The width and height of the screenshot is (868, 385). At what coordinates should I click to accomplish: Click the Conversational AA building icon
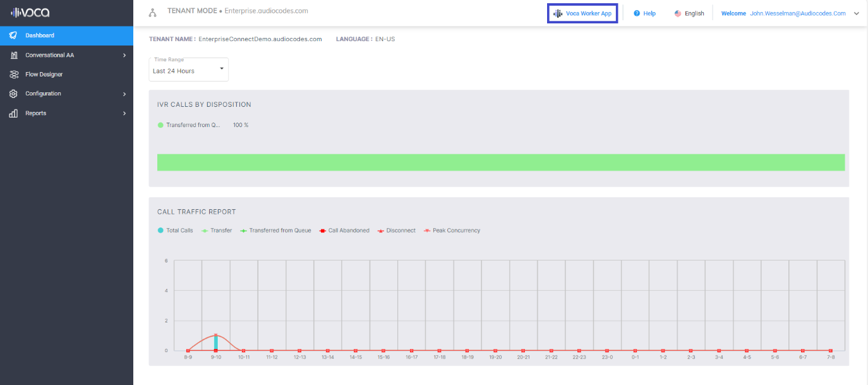tap(13, 55)
